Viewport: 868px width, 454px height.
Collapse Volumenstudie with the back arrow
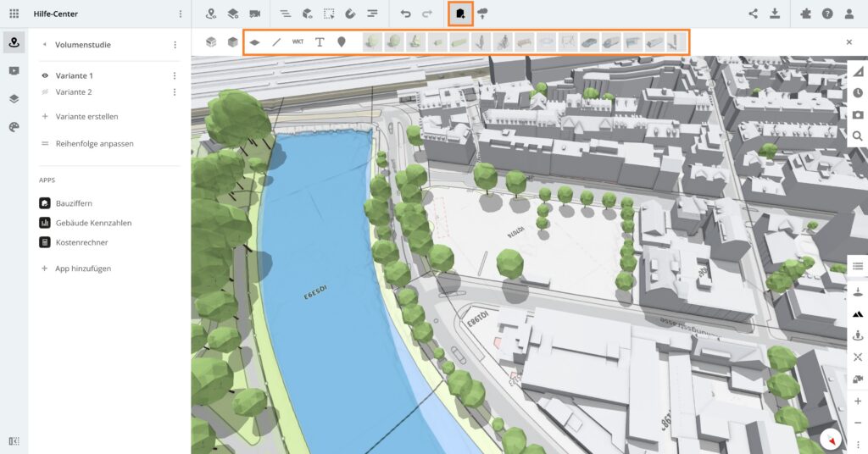click(x=44, y=45)
